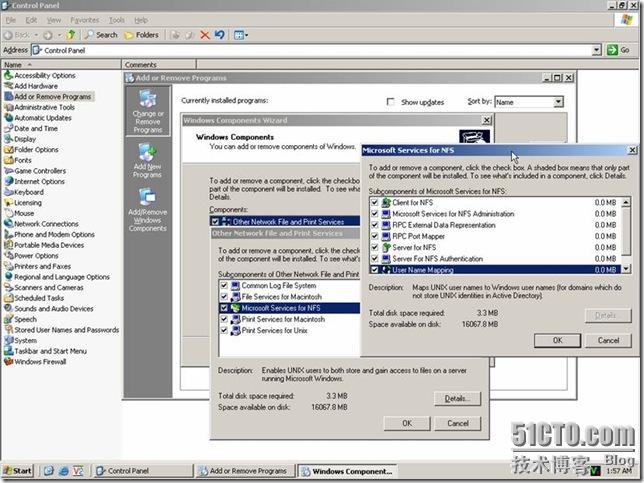Open Automatic Updates icon
This screenshot has height=483, width=644.
[x=9, y=118]
